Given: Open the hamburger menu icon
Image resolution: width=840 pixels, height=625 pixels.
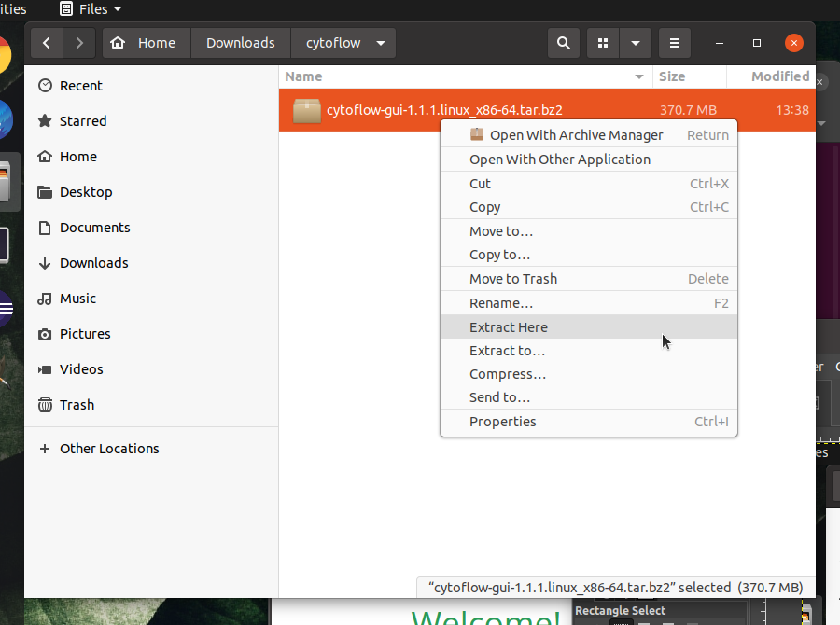Looking at the screenshot, I should coord(675,43).
